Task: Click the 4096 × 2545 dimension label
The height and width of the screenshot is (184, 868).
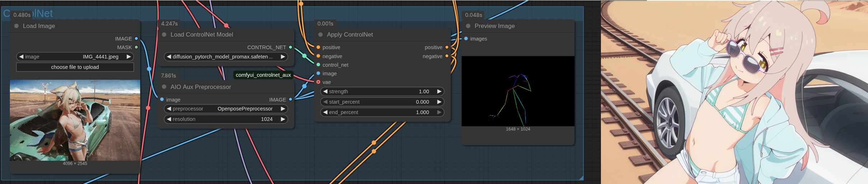Action: [x=75, y=164]
